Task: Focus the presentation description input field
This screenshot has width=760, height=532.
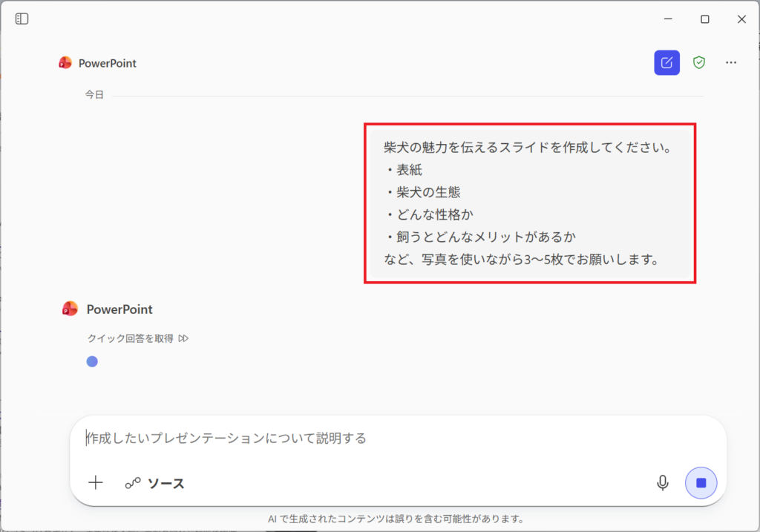Action: click(371, 438)
